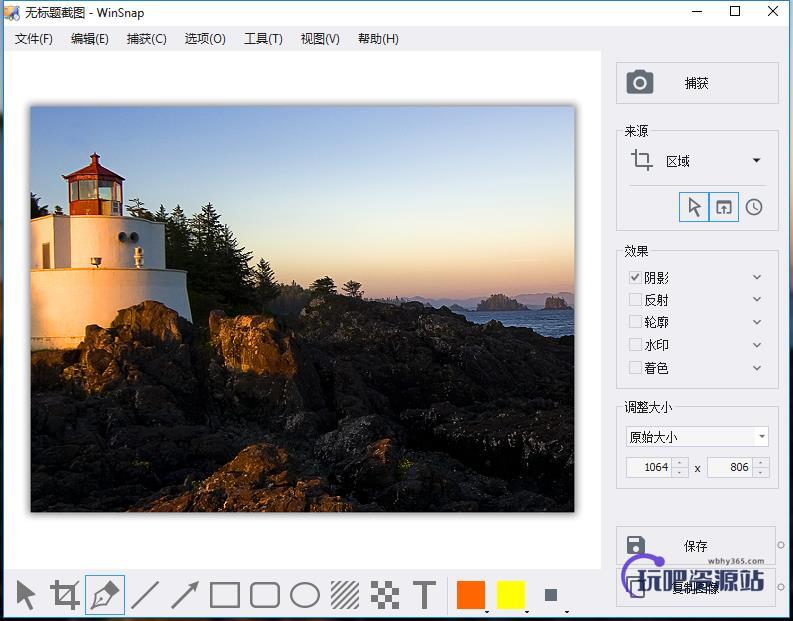Click the camera capture icon
Screen dimensions: 793x621
coord(640,82)
